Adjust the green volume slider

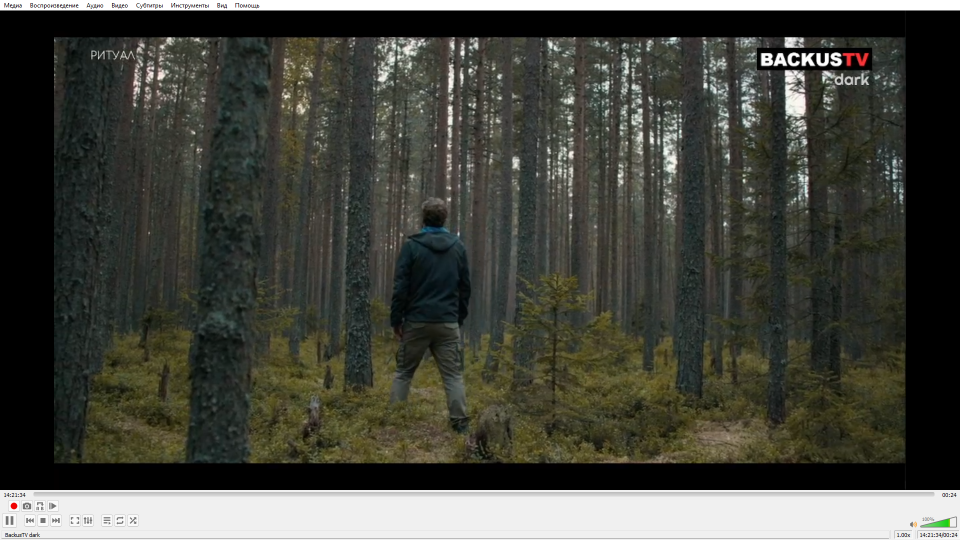point(938,522)
